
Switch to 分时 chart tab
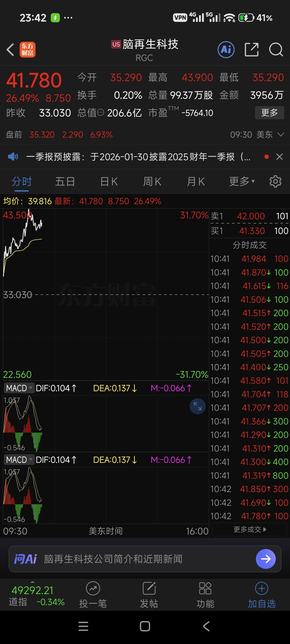coord(22,182)
